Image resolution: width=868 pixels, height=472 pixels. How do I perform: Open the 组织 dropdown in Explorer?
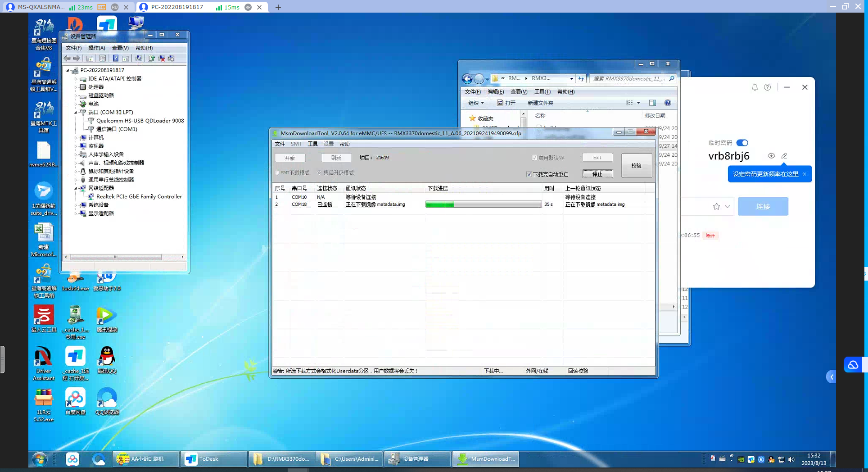(476, 103)
